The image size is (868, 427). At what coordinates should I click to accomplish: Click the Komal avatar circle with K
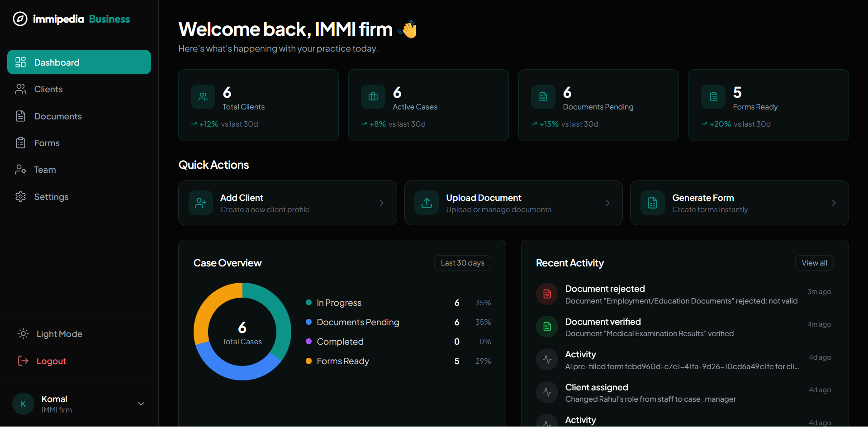tap(24, 404)
